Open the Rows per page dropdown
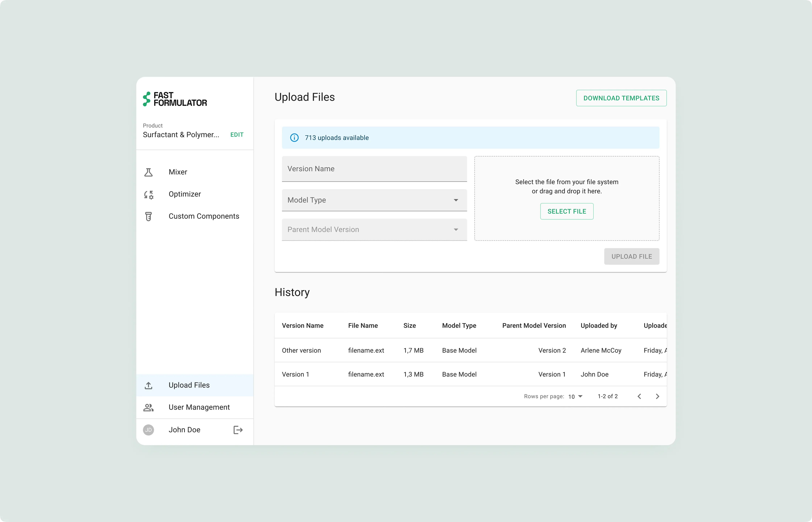The height and width of the screenshot is (522, 812). pyautogui.click(x=575, y=397)
